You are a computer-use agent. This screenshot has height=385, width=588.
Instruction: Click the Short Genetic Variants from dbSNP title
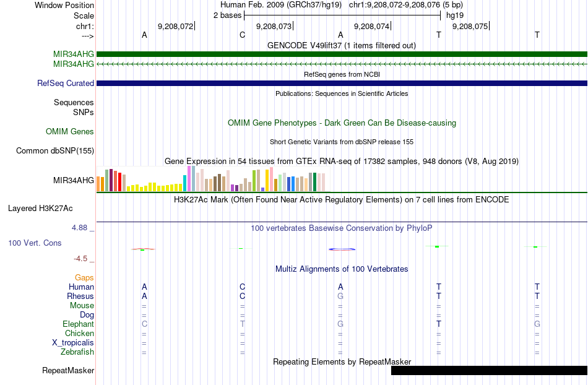pos(342,142)
